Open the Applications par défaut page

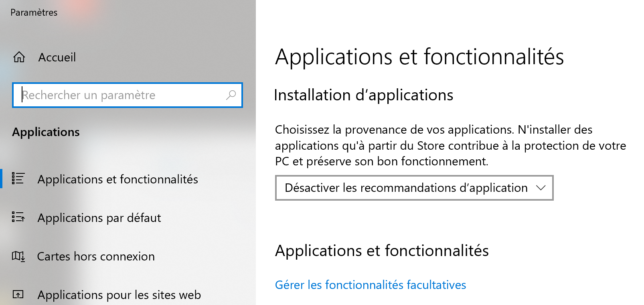pyautogui.click(x=99, y=218)
